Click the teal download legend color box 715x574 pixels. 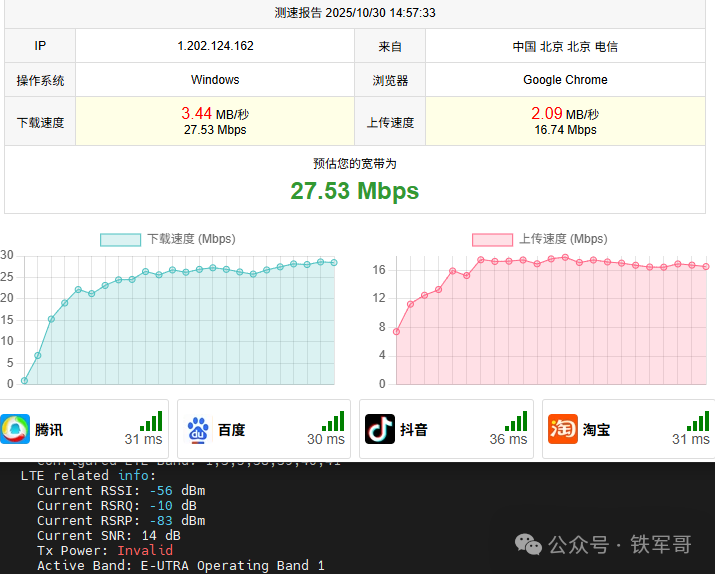(x=120, y=239)
